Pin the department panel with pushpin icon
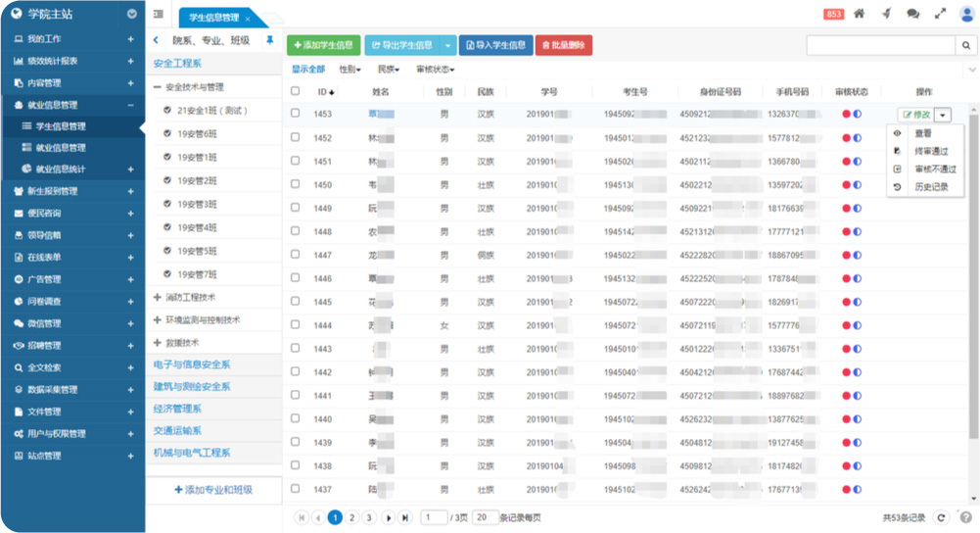 click(269, 40)
